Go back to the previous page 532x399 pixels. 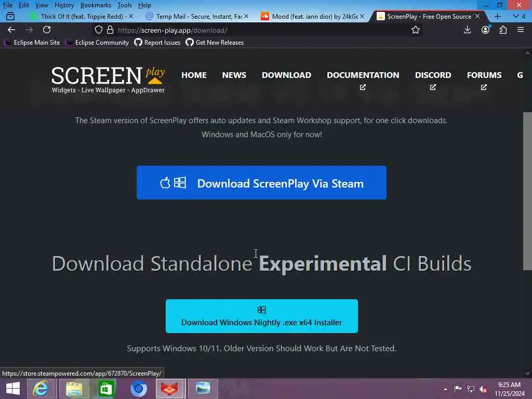(11, 30)
